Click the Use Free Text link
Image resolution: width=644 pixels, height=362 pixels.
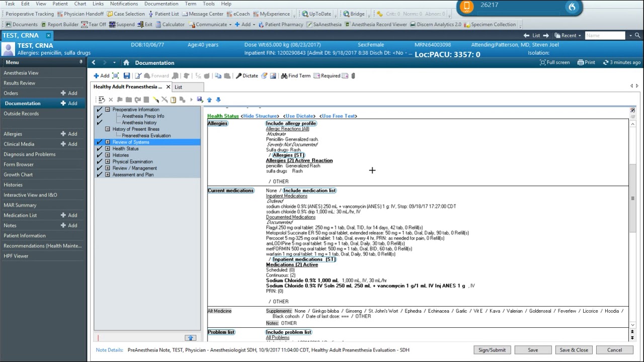[x=338, y=116]
